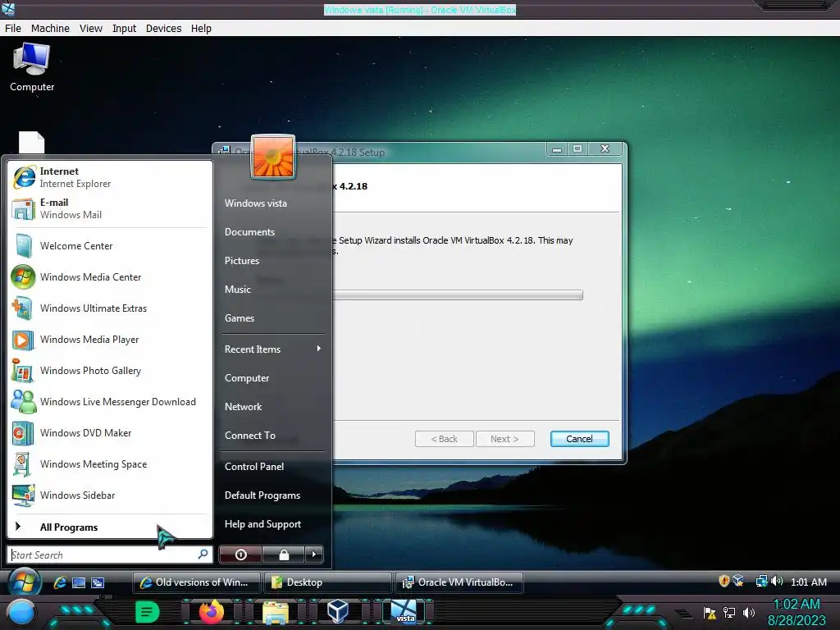
Task: Open the Machine menu
Action: click(50, 29)
